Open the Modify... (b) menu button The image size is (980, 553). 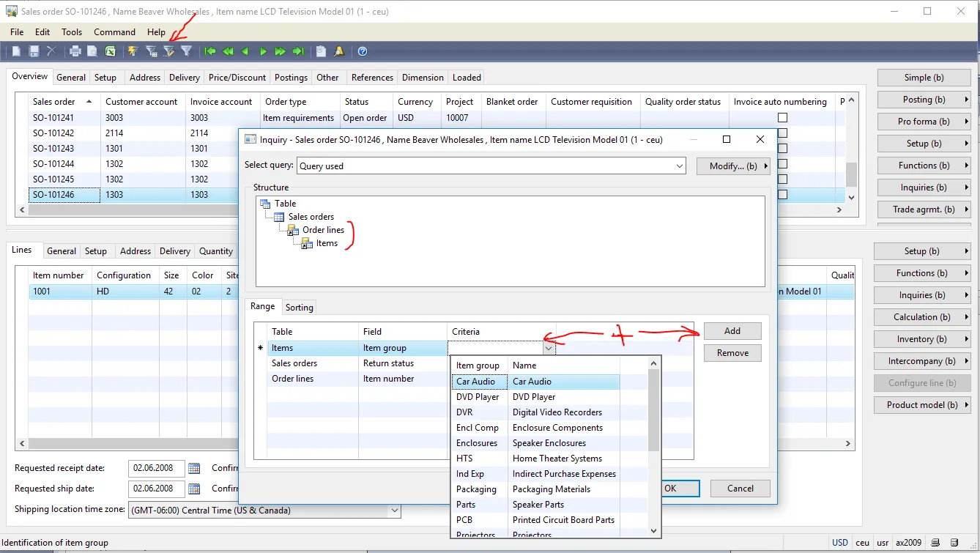(x=733, y=166)
